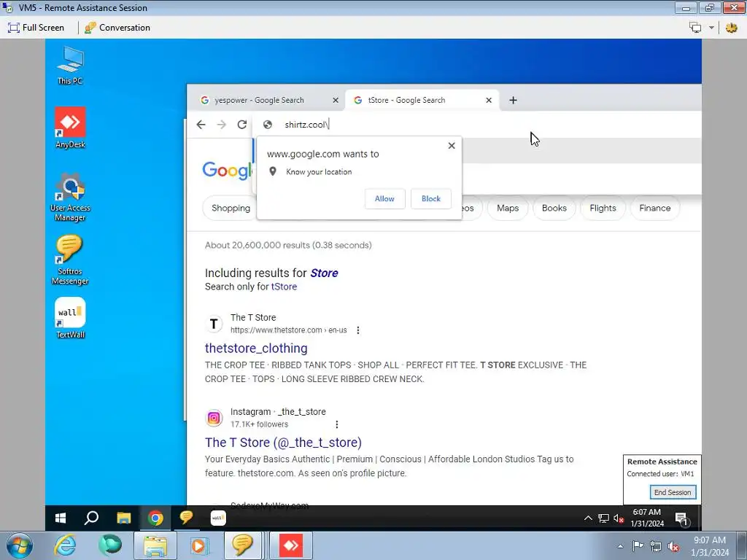Close the tStore Google Search tab
This screenshot has width=747, height=560.
pos(489,100)
